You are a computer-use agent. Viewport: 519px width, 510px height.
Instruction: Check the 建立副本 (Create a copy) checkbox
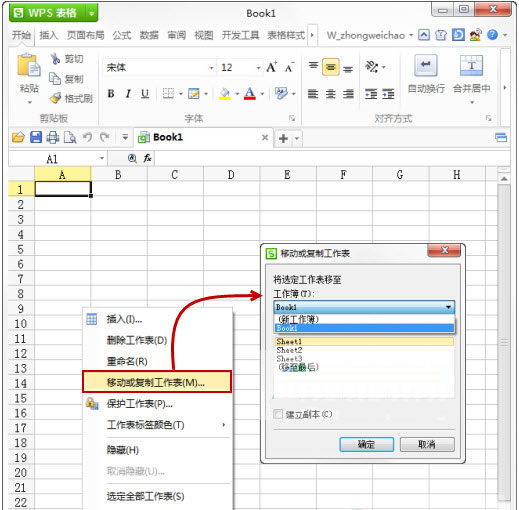coord(278,414)
